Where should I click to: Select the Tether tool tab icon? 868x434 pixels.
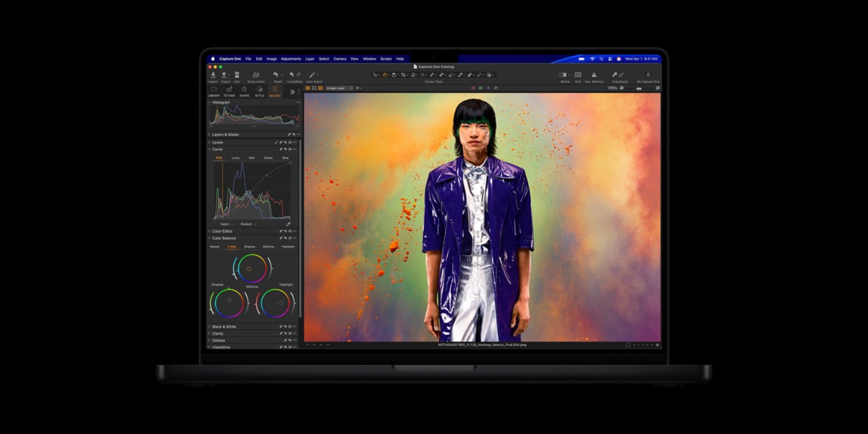tap(229, 90)
